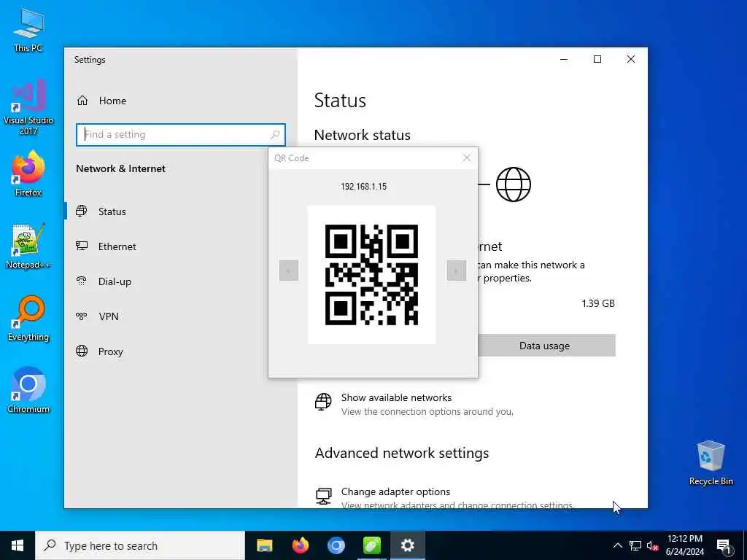Click the Show available networks globe icon
This screenshot has height=560, width=747.
(323, 402)
